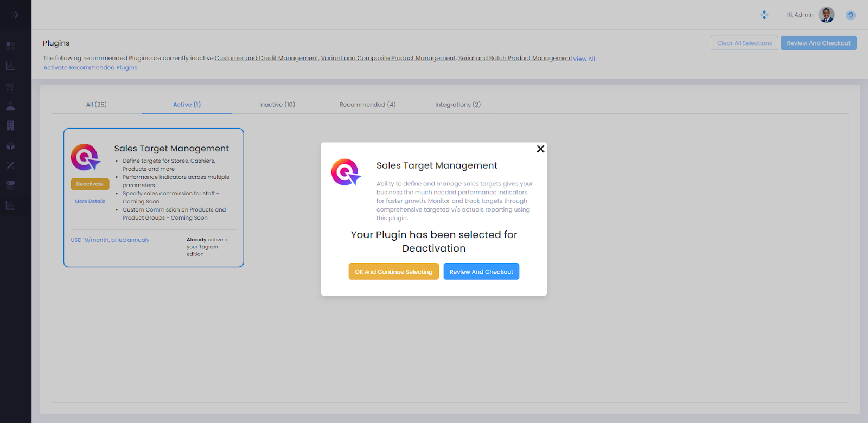This screenshot has height=423, width=868.
Task: Switch to the Active (1) tab
Action: point(187,105)
